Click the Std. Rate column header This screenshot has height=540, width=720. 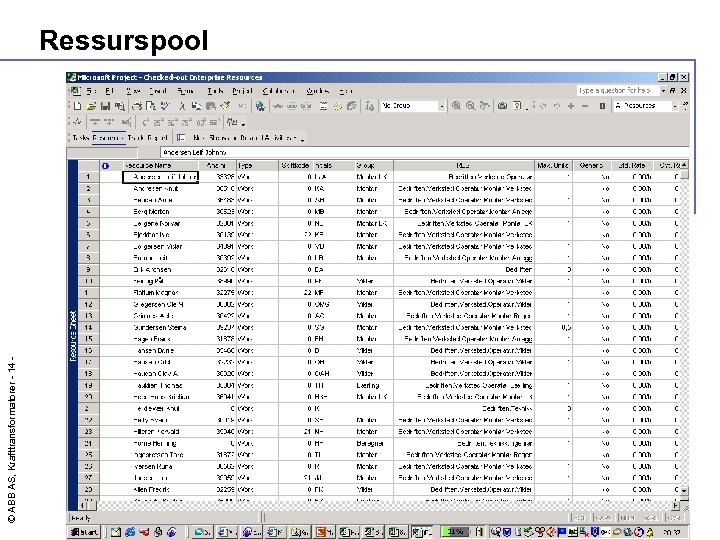coord(632,165)
